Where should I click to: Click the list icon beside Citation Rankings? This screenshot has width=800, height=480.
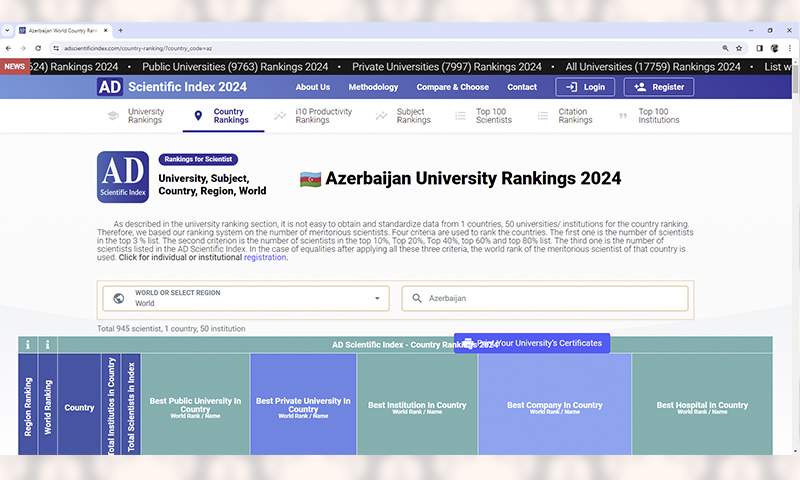tap(543, 116)
